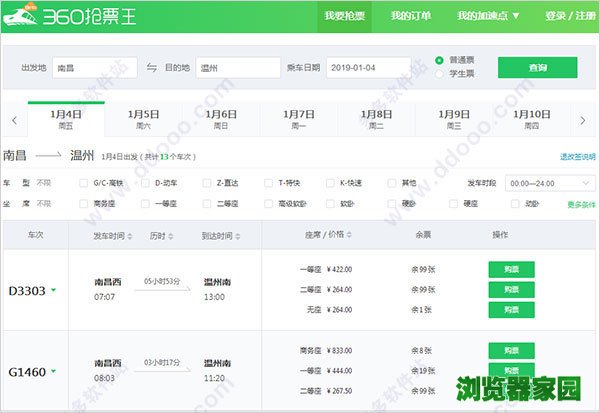Swap departure and destination stations
This screenshot has height=413, width=600.
point(152,68)
